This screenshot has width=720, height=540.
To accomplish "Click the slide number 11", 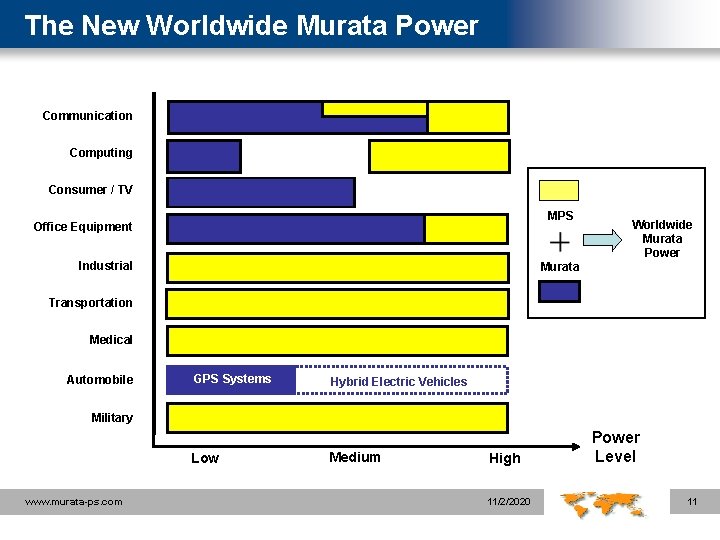I will click(692, 501).
